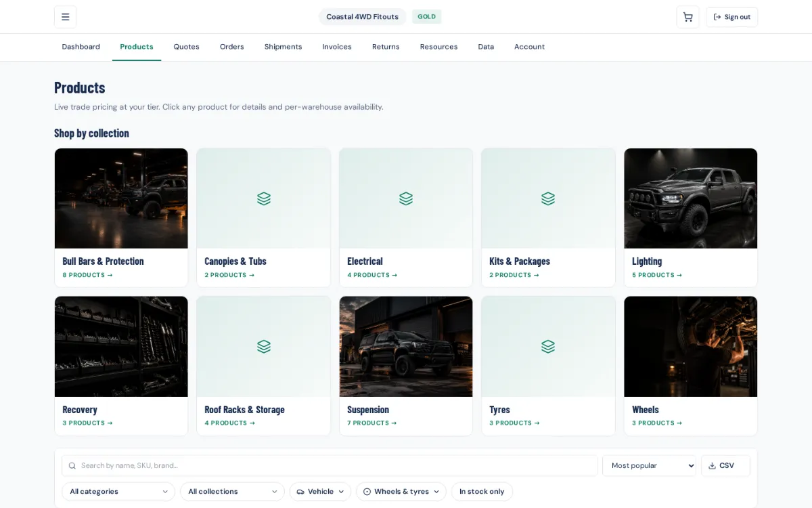Click the Canopies & Tubs layers icon
Screen dimensions: 812x508
pyautogui.click(x=264, y=198)
